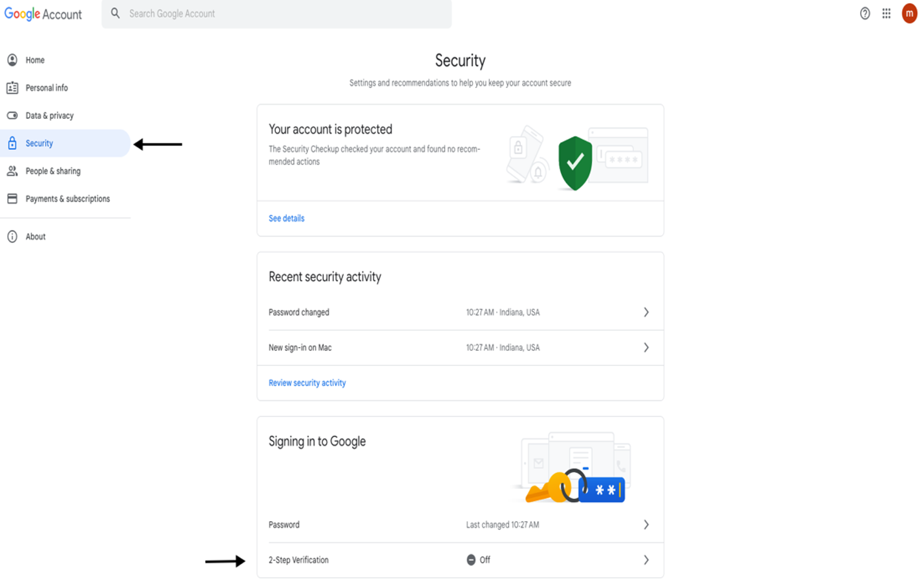Click the Personal info card icon
Viewport: 924px width, 584px height.
click(12, 88)
